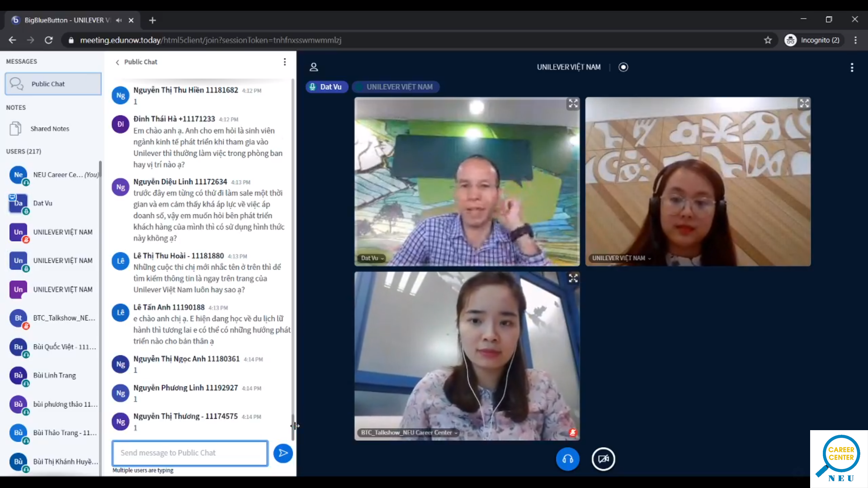868x488 pixels.
Task: Reload the browser page
Action: 49,40
